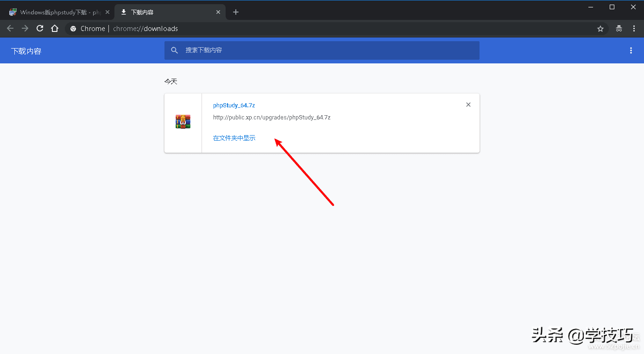Click the chrome://downloads address bar
Image resolution: width=644 pixels, height=354 pixels.
336,29
